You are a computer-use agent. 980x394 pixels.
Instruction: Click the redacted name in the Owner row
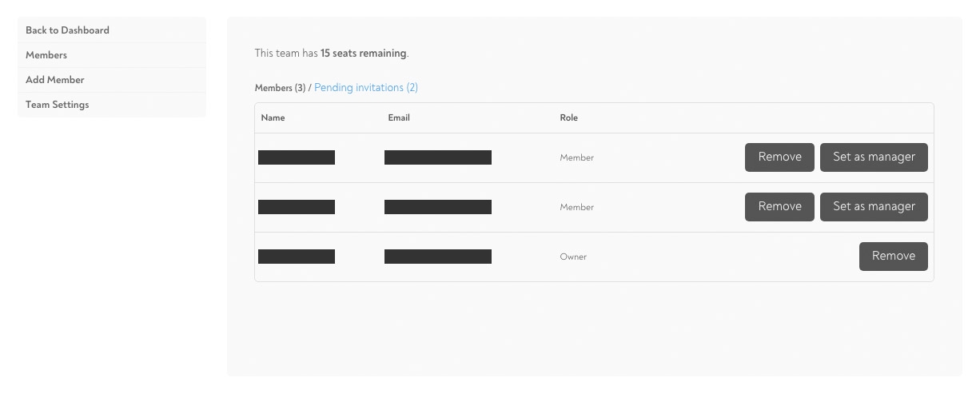[x=297, y=257]
